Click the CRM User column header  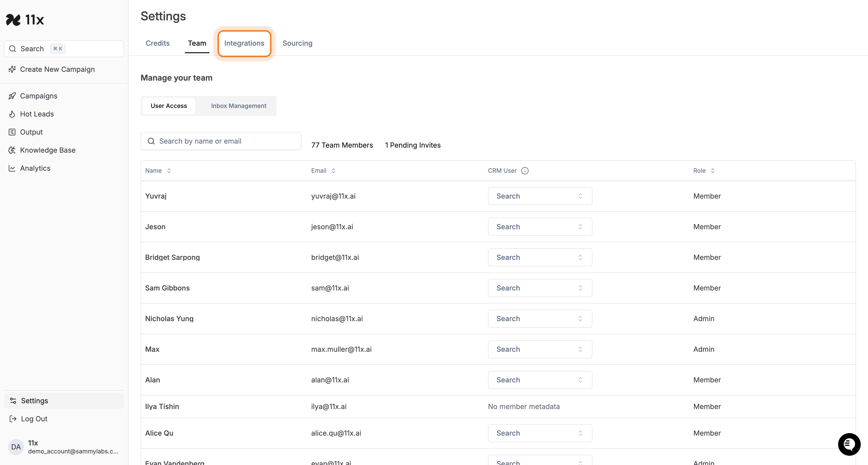tap(502, 171)
